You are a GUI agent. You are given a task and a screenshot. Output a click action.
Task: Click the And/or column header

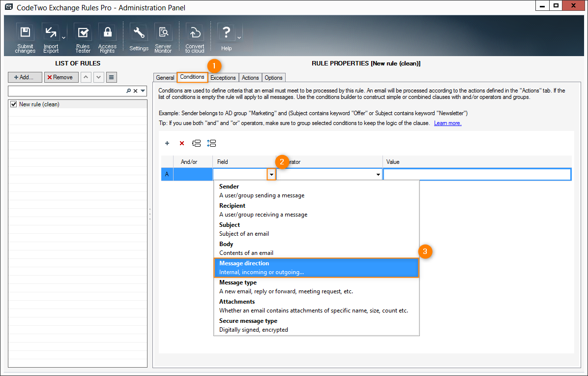(x=193, y=162)
